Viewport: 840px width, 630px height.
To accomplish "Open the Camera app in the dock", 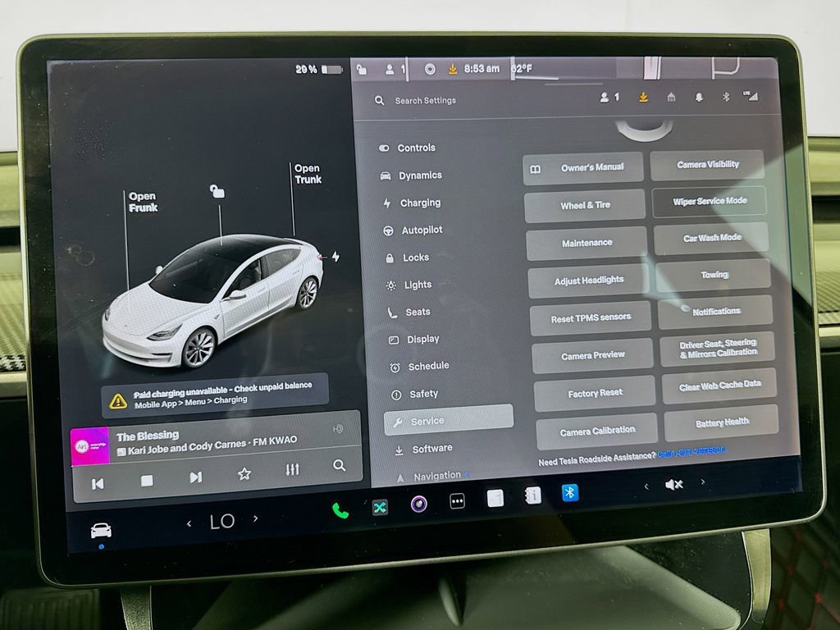I will [x=419, y=504].
